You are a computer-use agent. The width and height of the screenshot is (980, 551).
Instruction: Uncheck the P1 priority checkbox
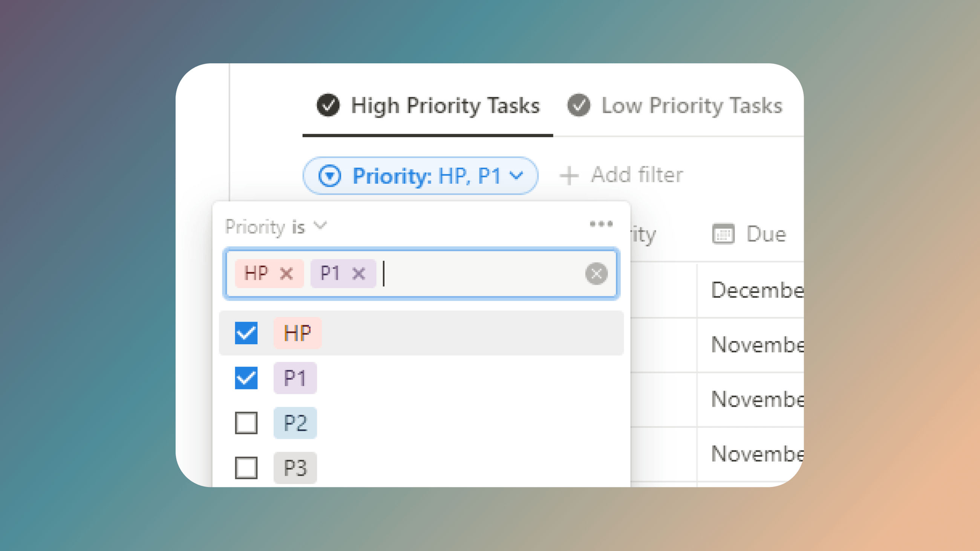(x=246, y=378)
